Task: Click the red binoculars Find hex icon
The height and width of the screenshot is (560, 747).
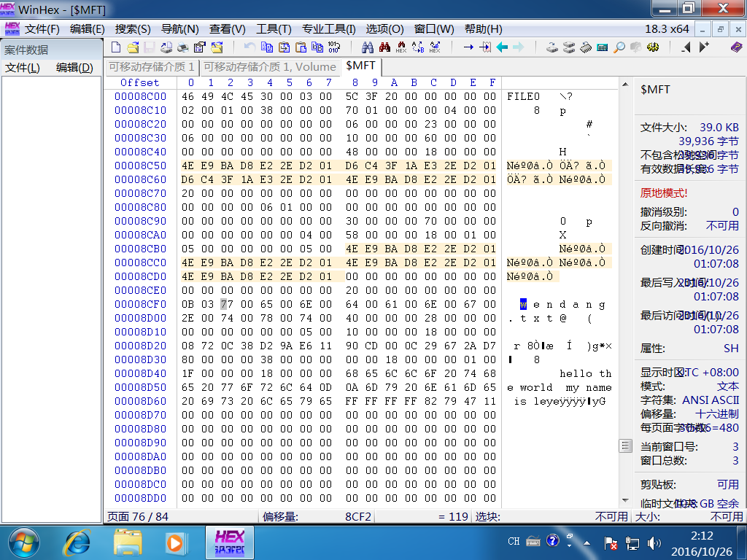Action: (x=384, y=47)
